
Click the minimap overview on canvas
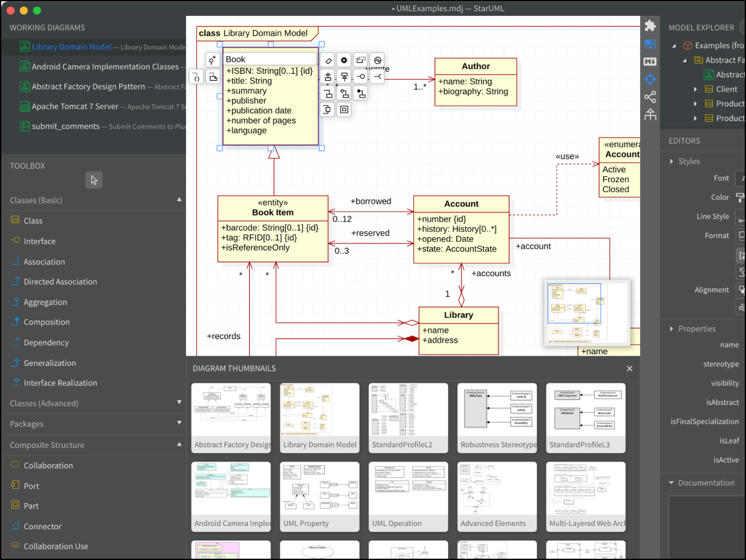point(587,312)
